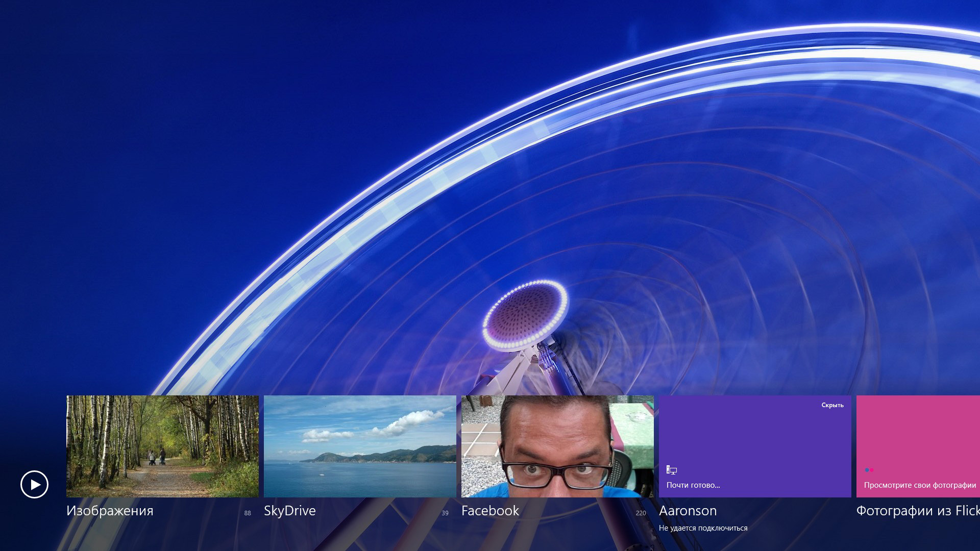Click Просмотрите свои фотографии on Flickr tile
The image size is (980, 551).
[x=919, y=485]
